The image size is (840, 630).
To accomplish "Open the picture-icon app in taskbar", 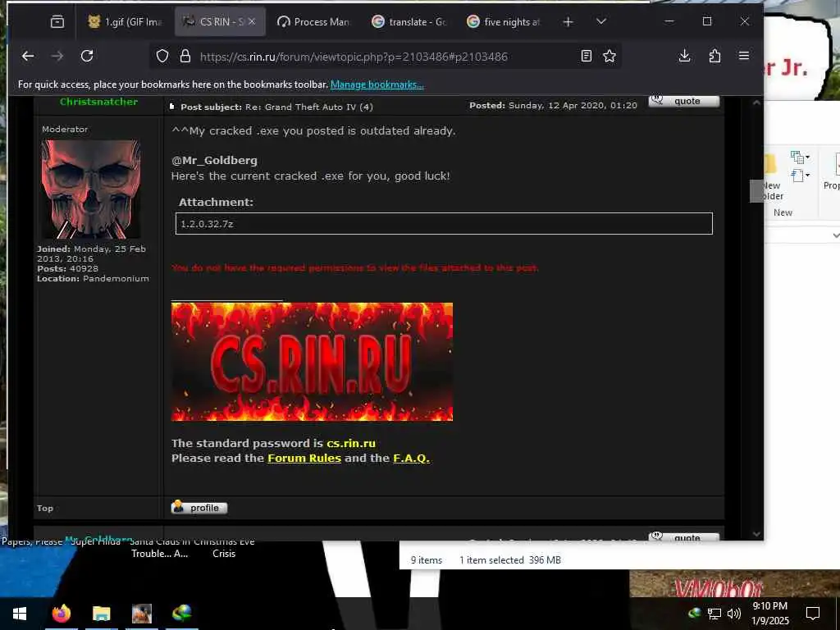I will [x=142, y=614].
